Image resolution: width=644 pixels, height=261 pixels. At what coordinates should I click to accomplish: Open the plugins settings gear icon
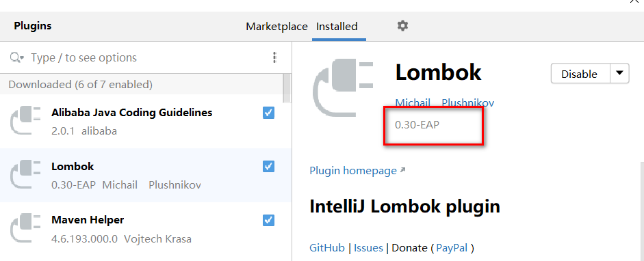coord(402,26)
